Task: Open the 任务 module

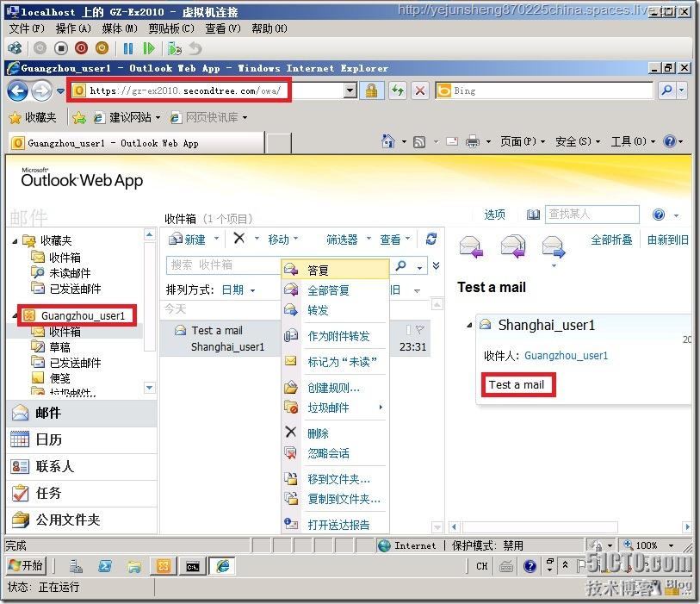Action: pyautogui.click(x=82, y=493)
